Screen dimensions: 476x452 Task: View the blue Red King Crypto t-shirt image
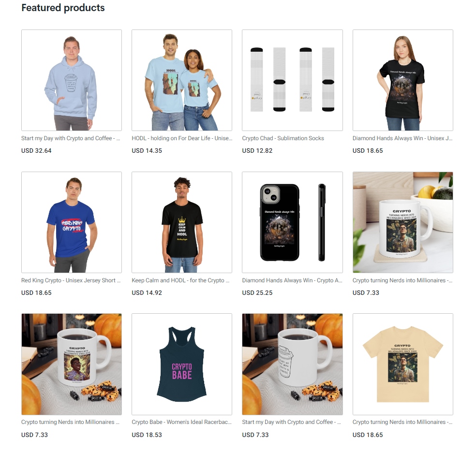pos(71,222)
